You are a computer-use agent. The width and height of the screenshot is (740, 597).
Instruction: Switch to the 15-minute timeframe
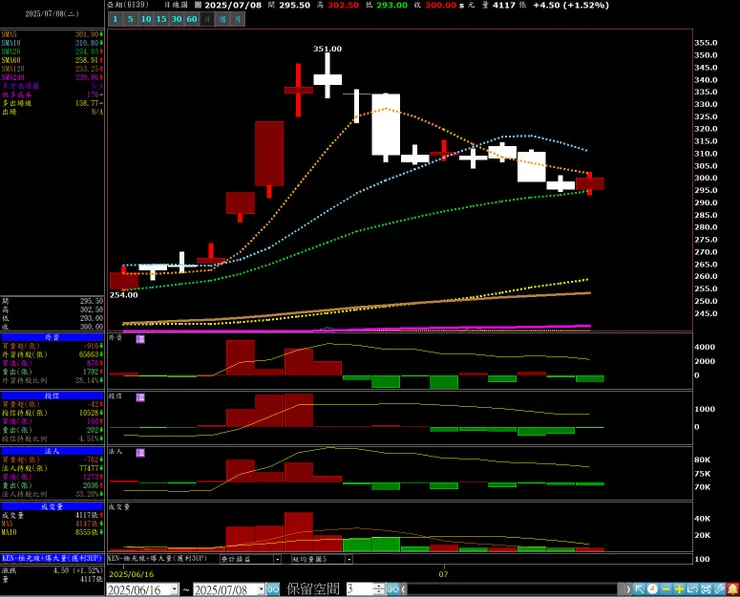coord(161,19)
